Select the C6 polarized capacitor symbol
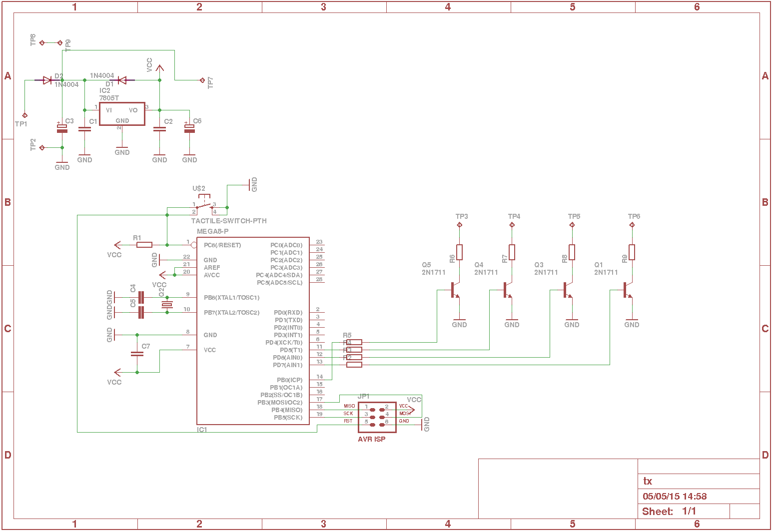The image size is (772, 532). point(189,128)
